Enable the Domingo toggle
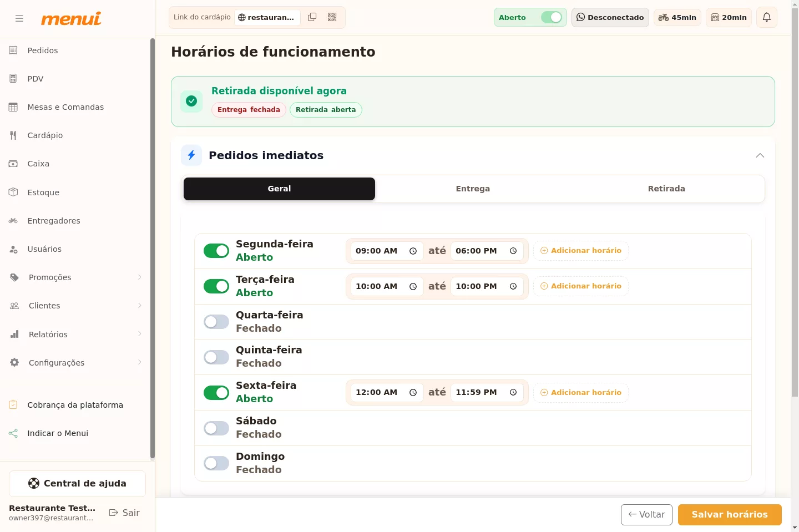 [x=216, y=463]
